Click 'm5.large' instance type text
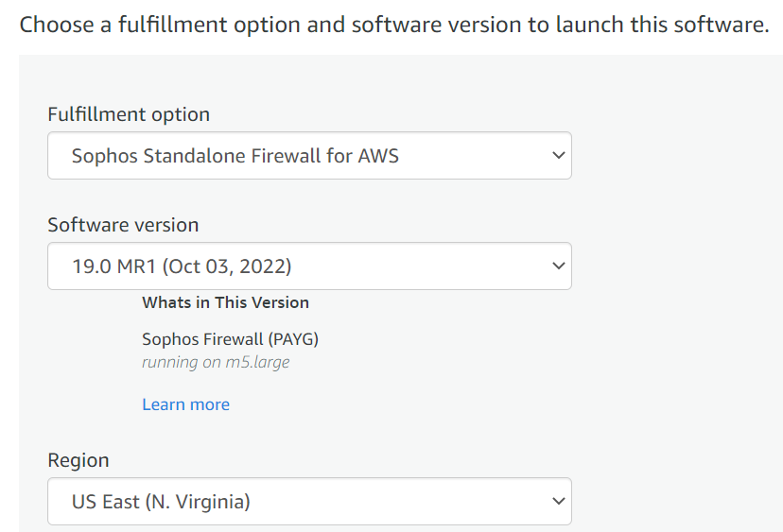This screenshot has height=532, width=783. pyautogui.click(x=256, y=362)
